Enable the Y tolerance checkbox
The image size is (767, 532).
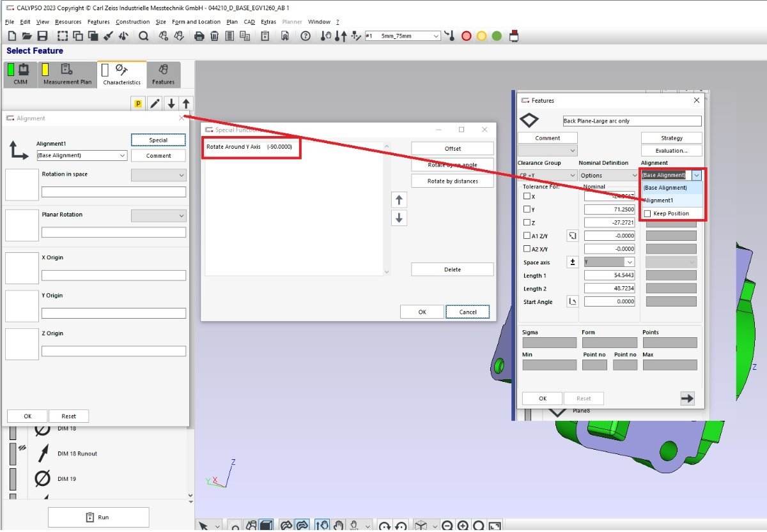point(527,209)
